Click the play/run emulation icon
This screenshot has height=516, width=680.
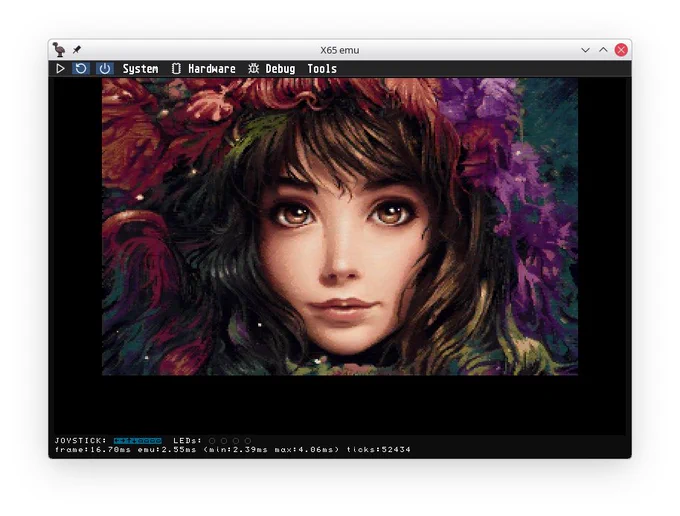point(60,69)
